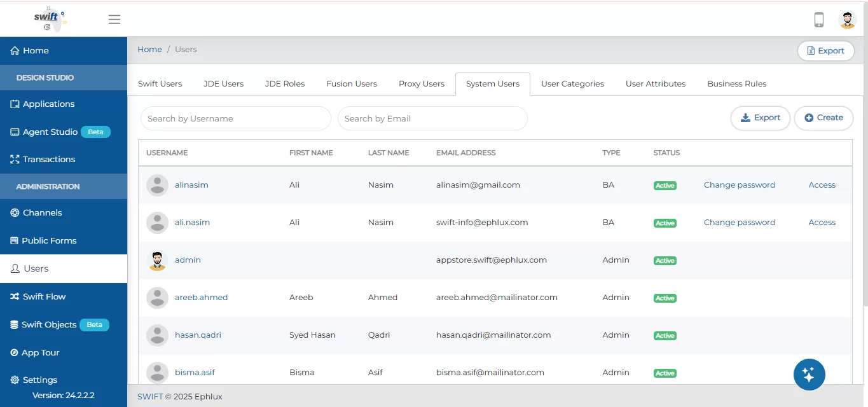Image resolution: width=868 pixels, height=407 pixels.
Task: Click Export button beside Create
Action: click(x=761, y=118)
